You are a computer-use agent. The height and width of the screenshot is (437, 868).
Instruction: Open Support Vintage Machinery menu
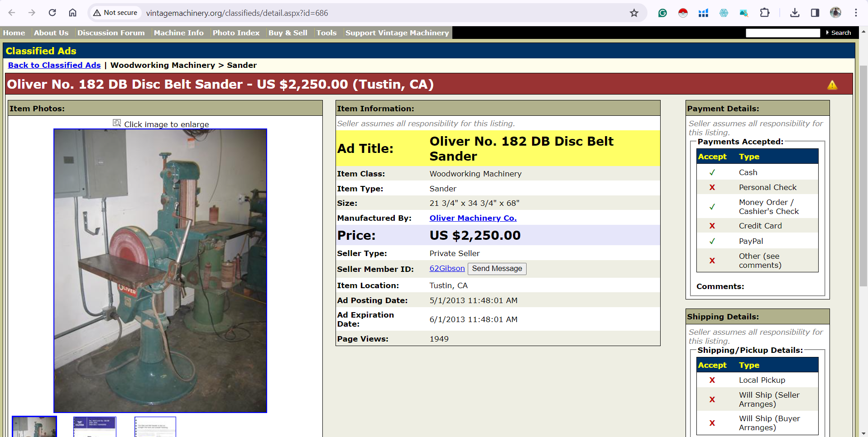(x=397, y=33)
